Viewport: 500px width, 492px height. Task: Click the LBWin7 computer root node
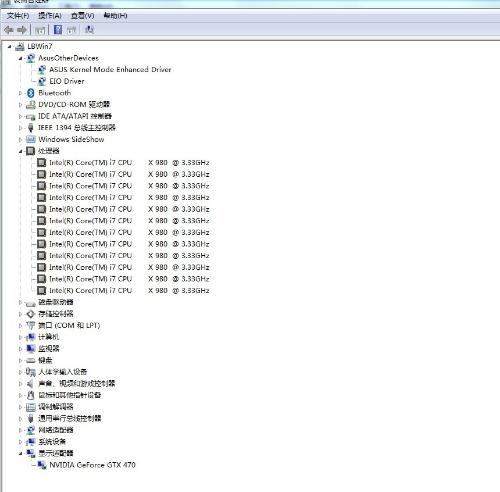coord(40,46)
